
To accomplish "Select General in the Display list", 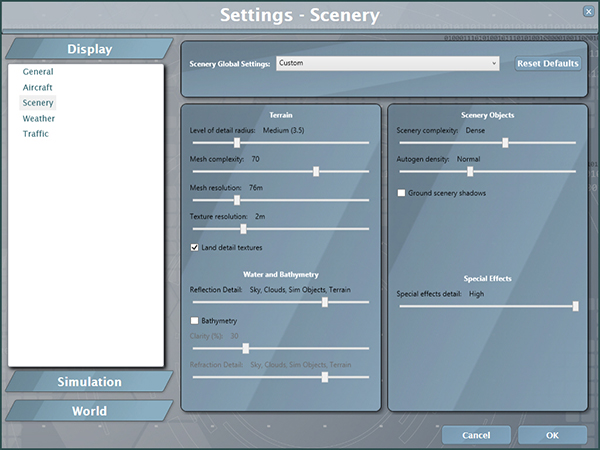I will point(38,72).
